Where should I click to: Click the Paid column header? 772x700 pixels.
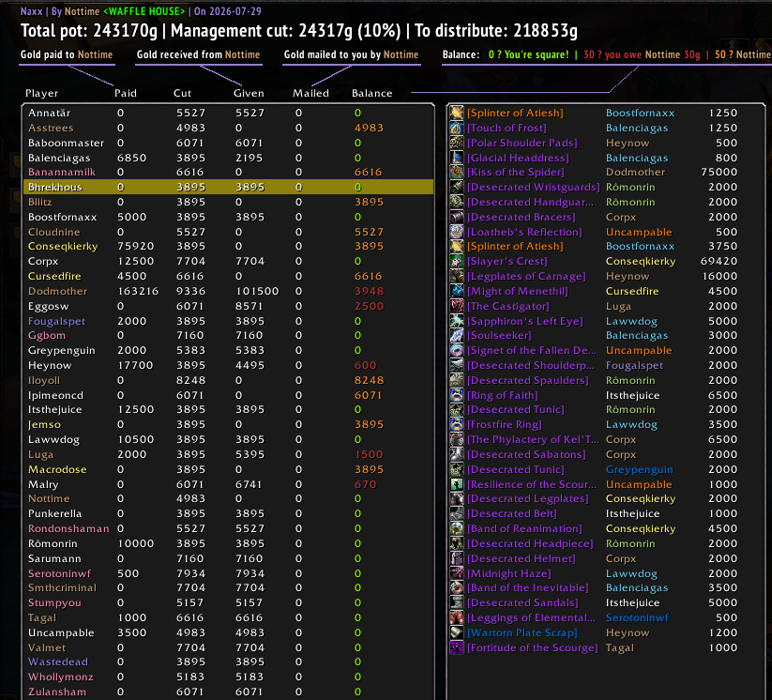126,93
